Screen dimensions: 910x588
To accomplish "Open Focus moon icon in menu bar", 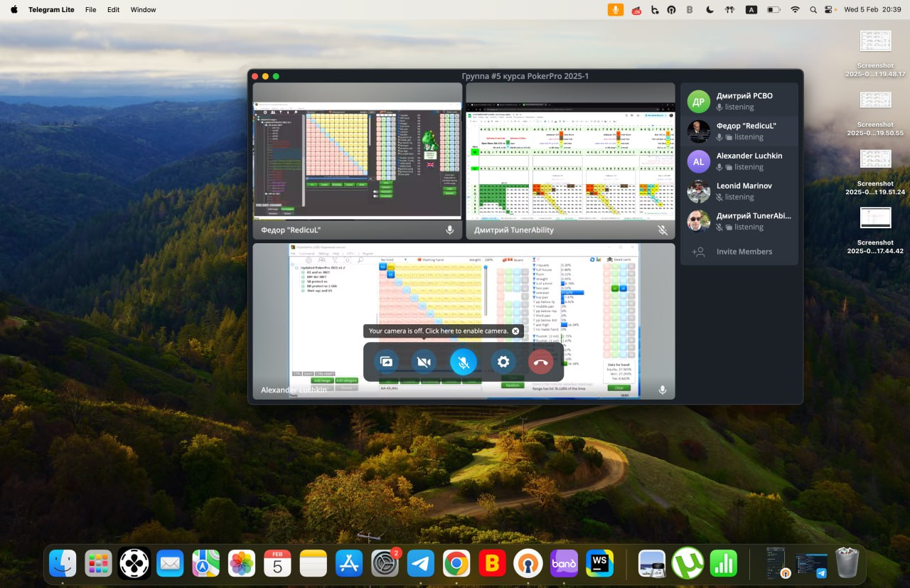I will click(710, 10).
